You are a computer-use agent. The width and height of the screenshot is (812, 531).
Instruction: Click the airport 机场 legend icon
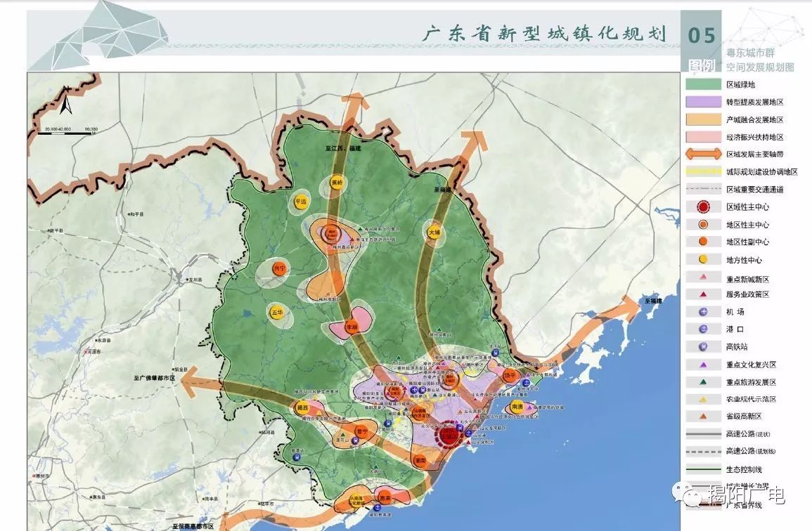click(x=703, y=312)
